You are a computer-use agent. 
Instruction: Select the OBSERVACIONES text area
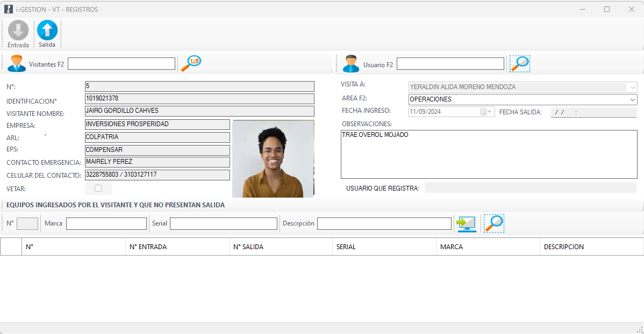(x=489, y=154)
